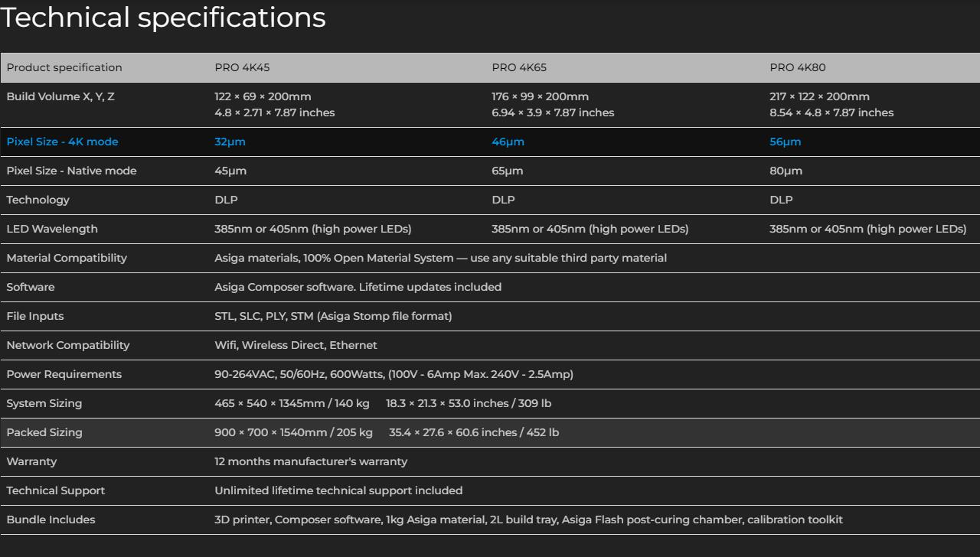
Task: Click the File Inputs formats text
Action: tap(333, 316)
